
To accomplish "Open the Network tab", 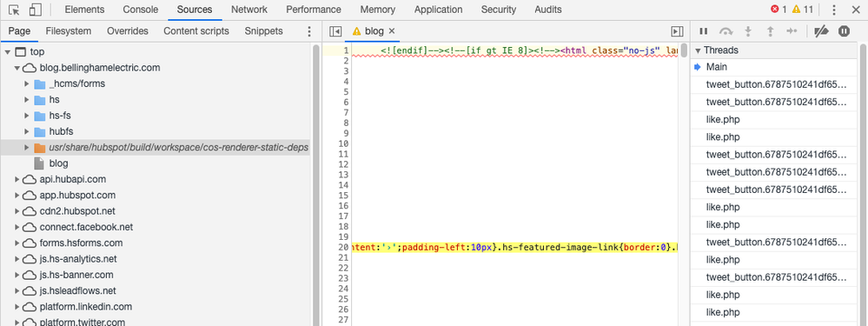I will point(249,10).
